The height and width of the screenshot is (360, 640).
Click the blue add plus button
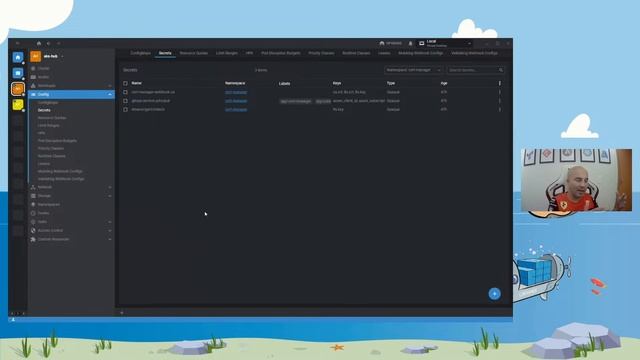point(494,294)
